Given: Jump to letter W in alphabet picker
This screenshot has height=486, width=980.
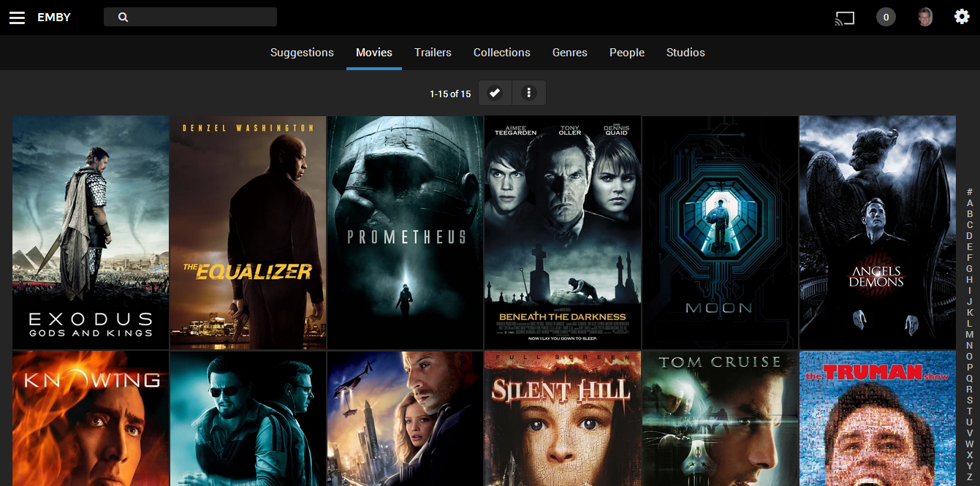Looking at the screenshot, I should [970, 444].
